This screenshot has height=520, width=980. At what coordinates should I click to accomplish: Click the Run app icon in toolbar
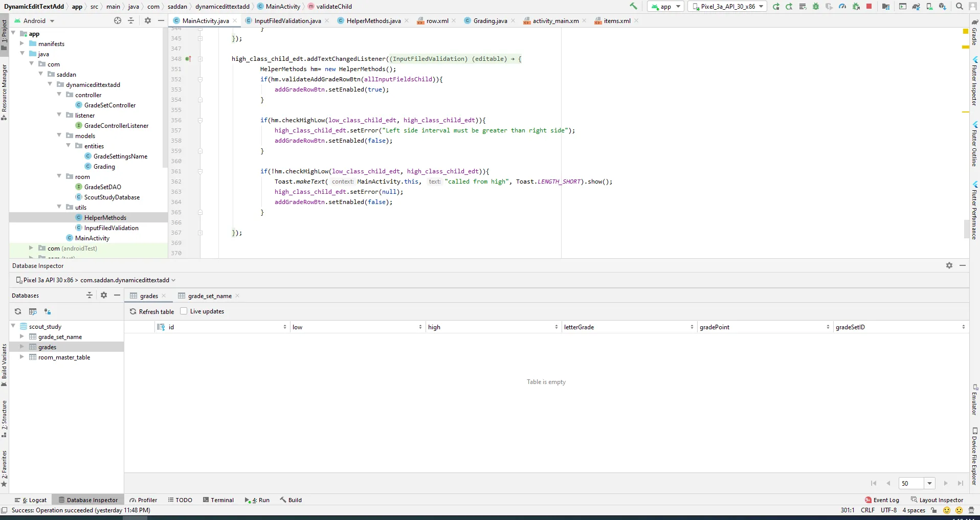(776, 6)
